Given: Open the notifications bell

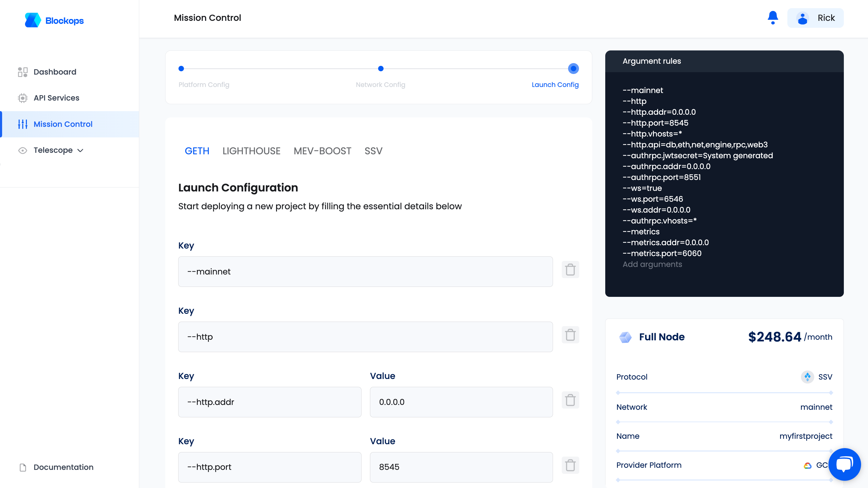Looking at the screenshot, I should 773,18.
